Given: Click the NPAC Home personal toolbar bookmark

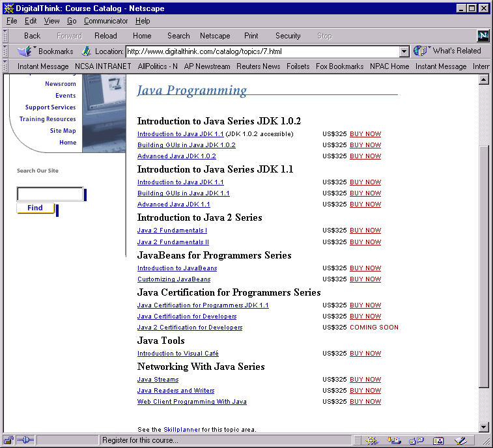Looking at the screenshot, I should click(389, 66).
